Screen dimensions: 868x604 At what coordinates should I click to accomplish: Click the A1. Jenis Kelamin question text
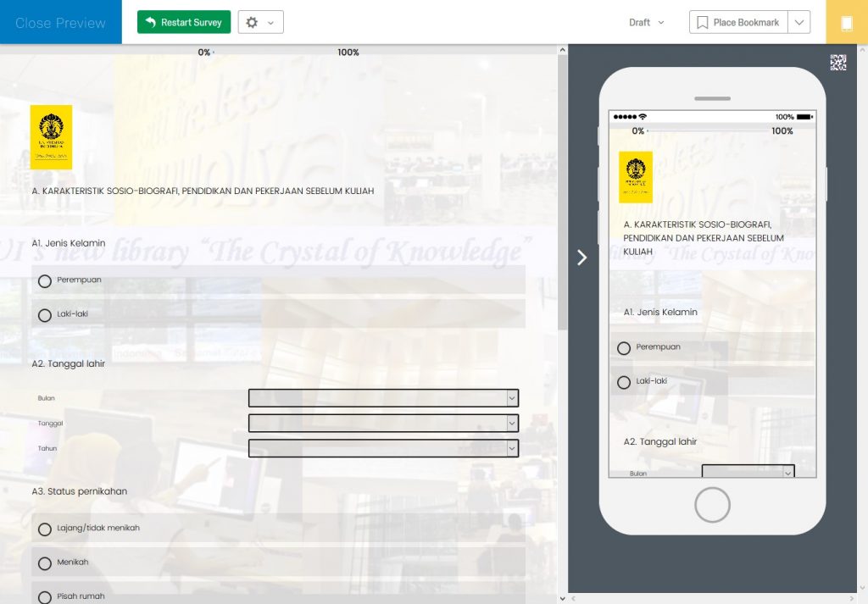pos(69,243)
